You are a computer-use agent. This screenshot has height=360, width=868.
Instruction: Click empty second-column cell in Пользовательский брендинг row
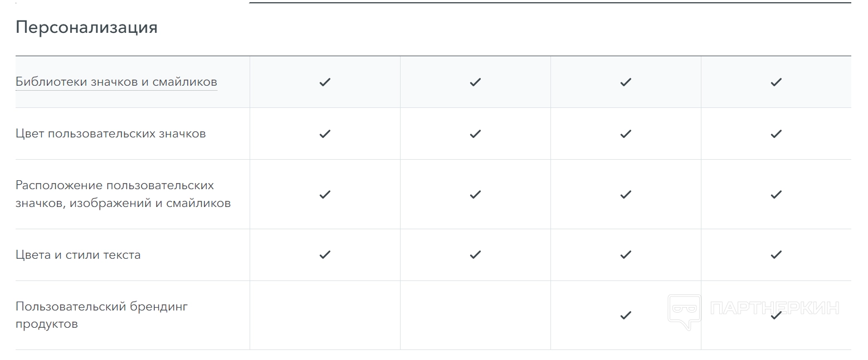click(475, 315)
